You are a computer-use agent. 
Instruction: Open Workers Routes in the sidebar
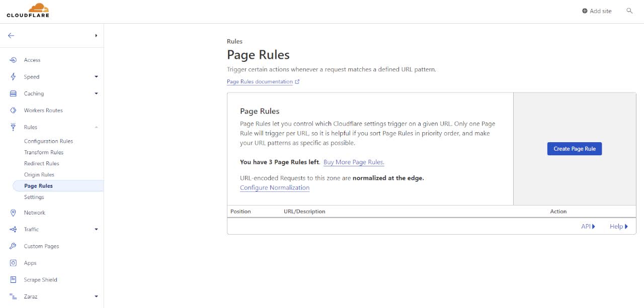point(43,111)
